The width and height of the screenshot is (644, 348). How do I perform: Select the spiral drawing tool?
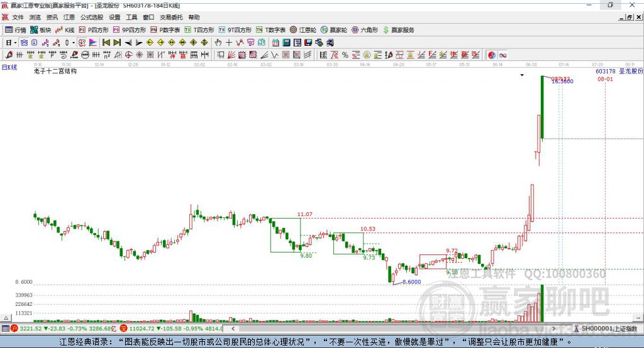pos(64,55)
